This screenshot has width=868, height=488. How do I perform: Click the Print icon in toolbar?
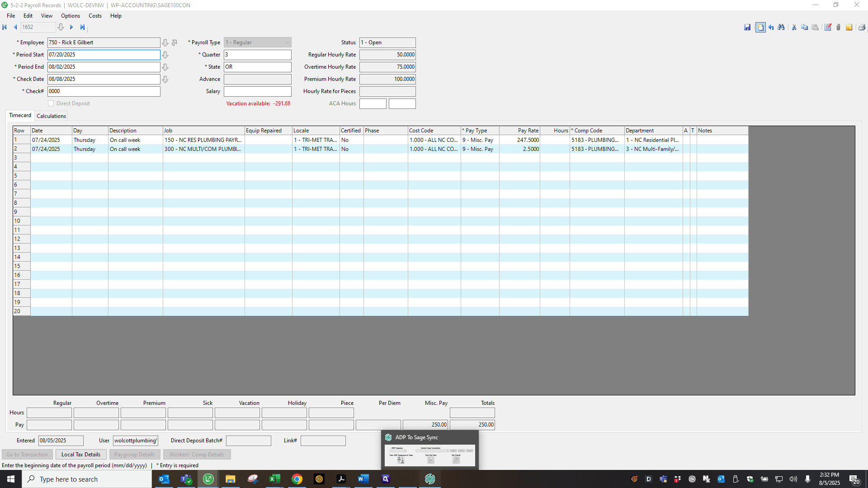coord(862,28)
